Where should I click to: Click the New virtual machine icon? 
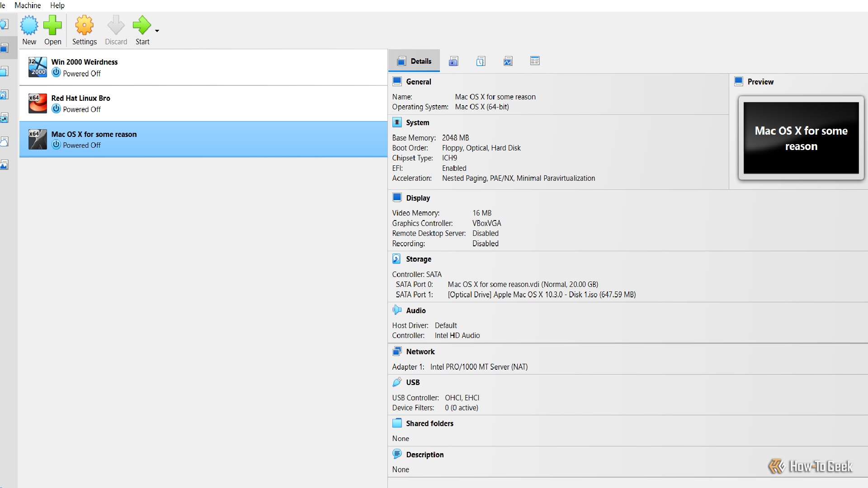[29, 25]
